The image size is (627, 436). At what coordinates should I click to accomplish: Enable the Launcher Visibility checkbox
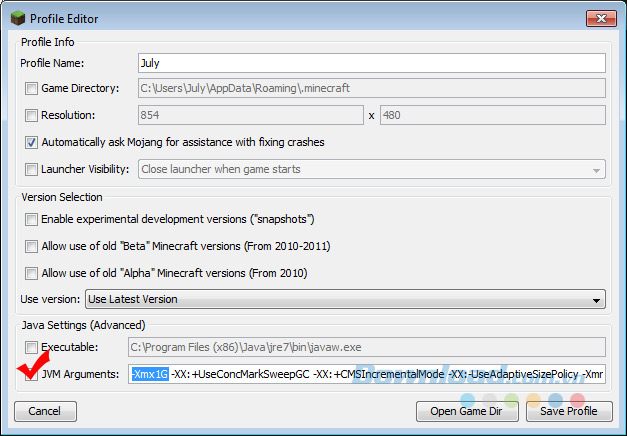point(31,169)
